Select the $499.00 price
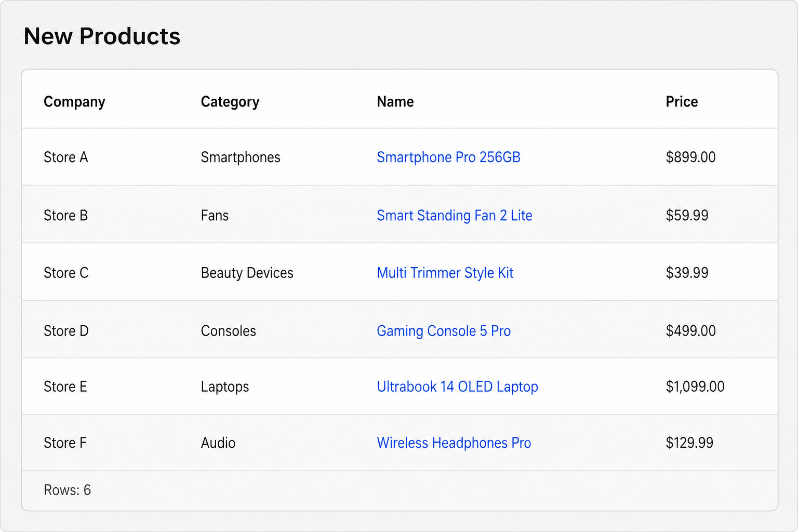 (x=690, y=331)
